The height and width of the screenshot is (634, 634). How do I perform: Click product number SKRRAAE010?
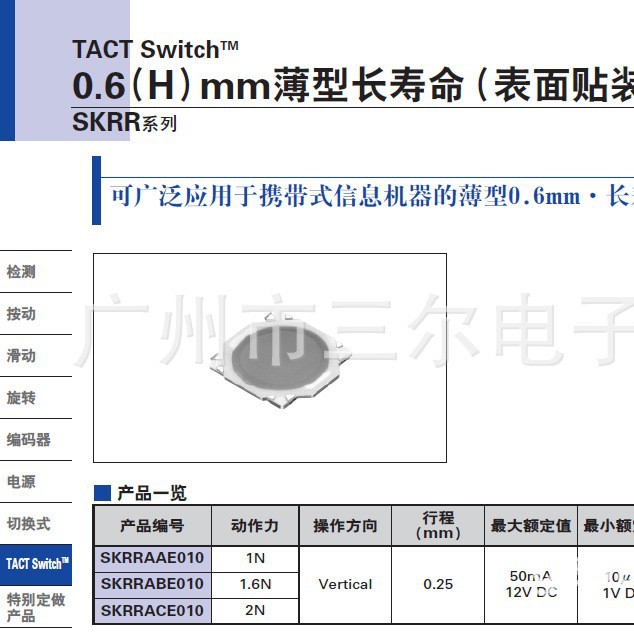tap(152, 558)
